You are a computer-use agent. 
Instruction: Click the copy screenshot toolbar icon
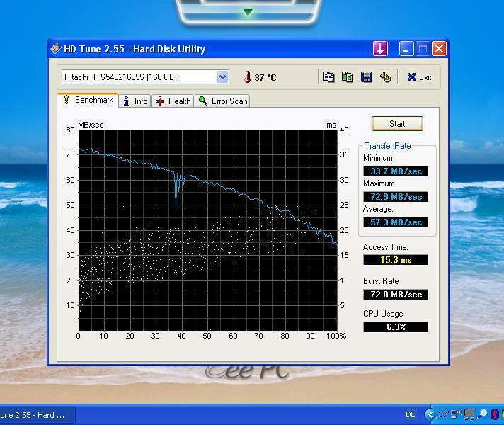tap(347, 77)
